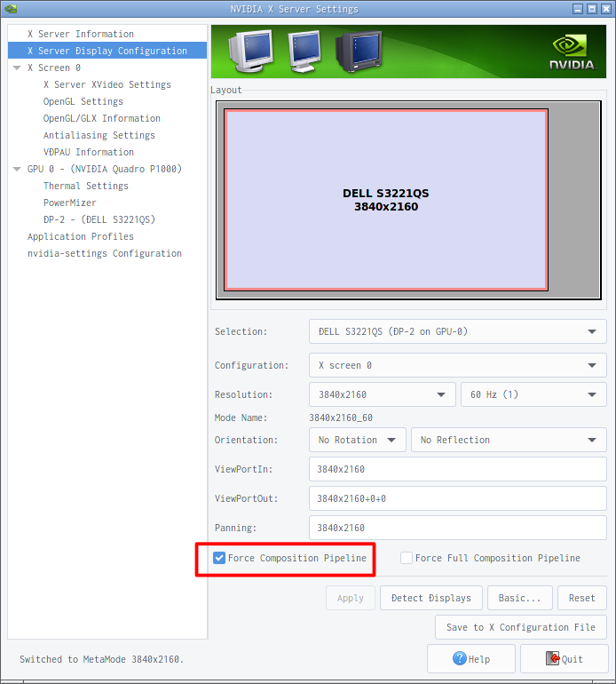Click the ViewPortIn input field
Viewport: 616px width, 684px height.
point(458,469)
